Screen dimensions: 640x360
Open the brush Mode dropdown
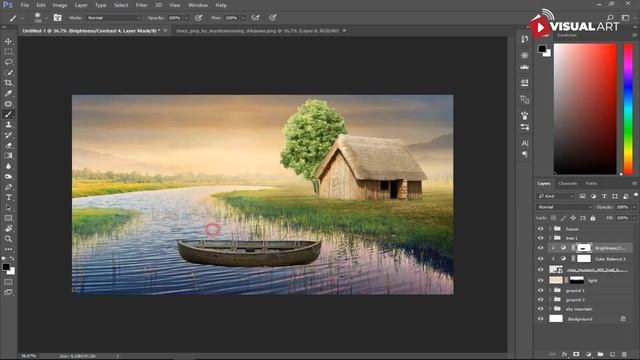(114, 18)
